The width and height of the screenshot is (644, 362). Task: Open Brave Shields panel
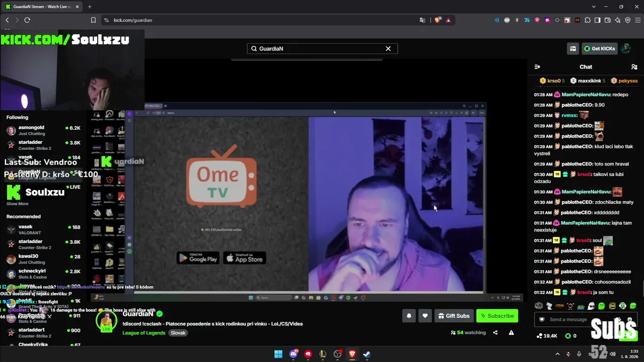pyautogui.click(x=438, y=20)
